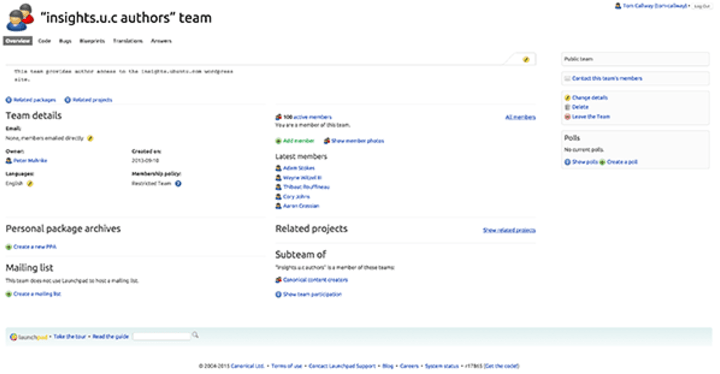Viewport: 720px width, 374px height.
Task: Open Canonical Ltd. footer link
Action: (x=248, y=366)
